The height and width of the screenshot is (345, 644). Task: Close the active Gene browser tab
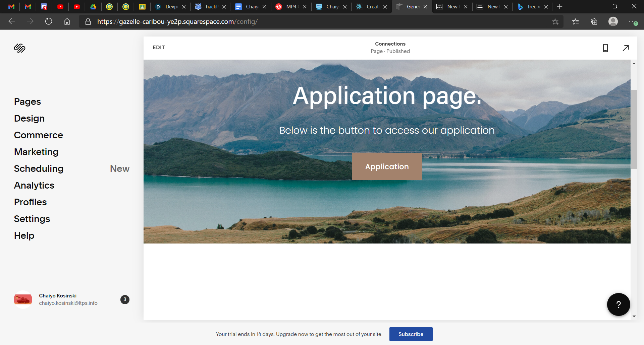click(425, 7)
